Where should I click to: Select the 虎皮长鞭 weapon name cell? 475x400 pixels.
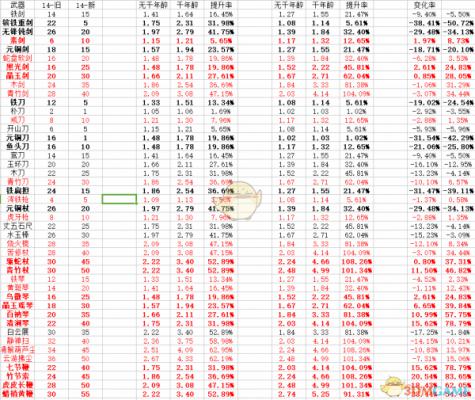pyautogui.click(x=18, y=385)
